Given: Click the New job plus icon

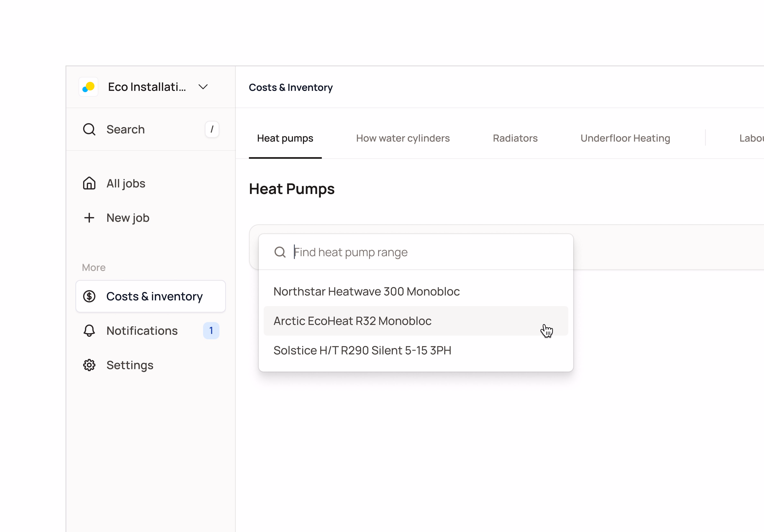Looking at the screenshot, I should click(89, 218).
